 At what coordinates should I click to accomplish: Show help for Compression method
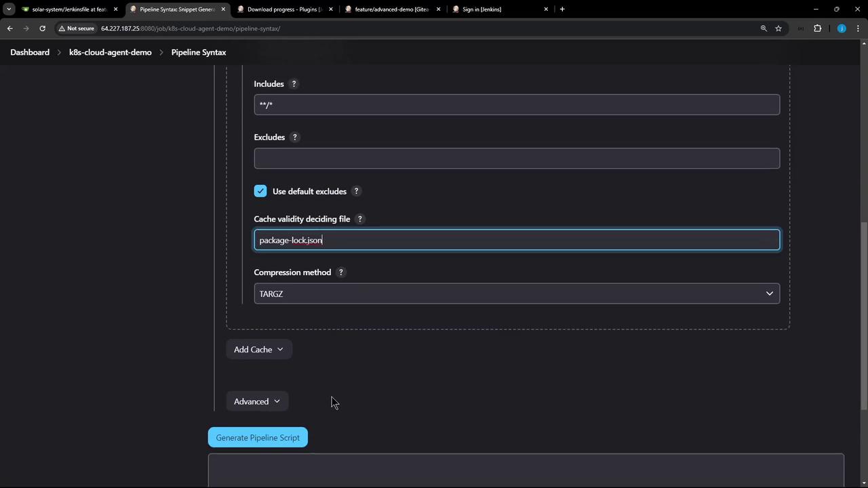pos(341,272)
